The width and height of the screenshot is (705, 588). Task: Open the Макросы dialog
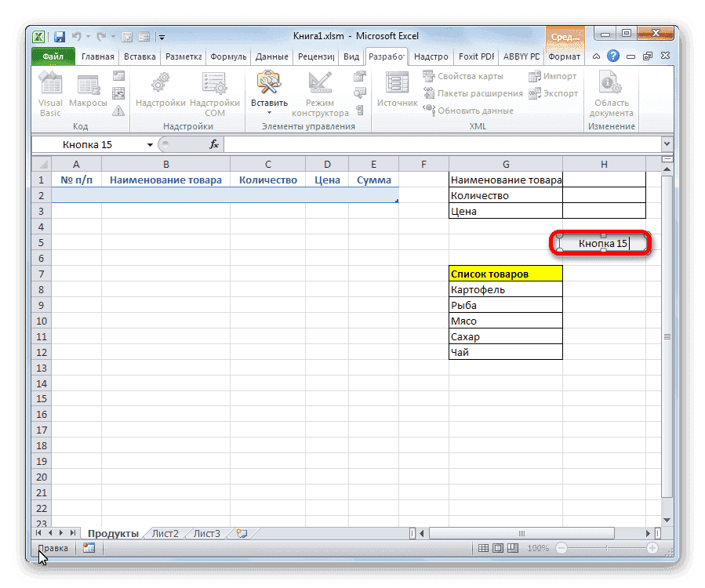coord(87,92)
